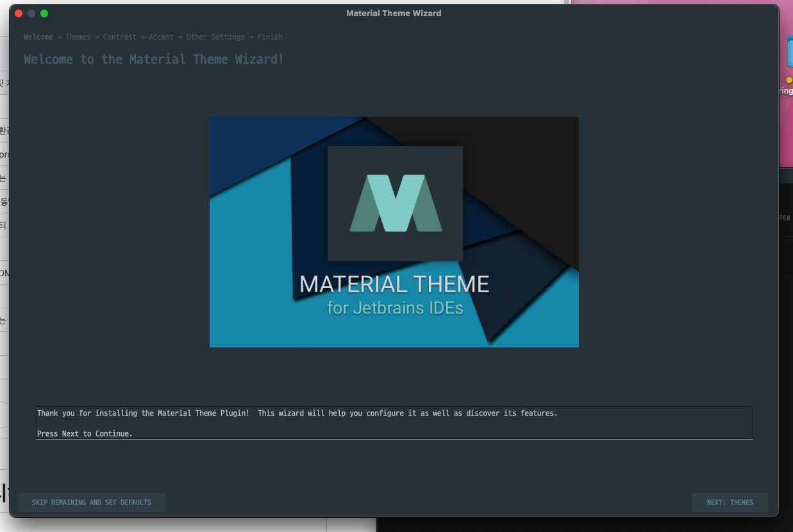Click the Material Theme M logo
This screenshot has width=793, height=532.
[x=396, y=203]
